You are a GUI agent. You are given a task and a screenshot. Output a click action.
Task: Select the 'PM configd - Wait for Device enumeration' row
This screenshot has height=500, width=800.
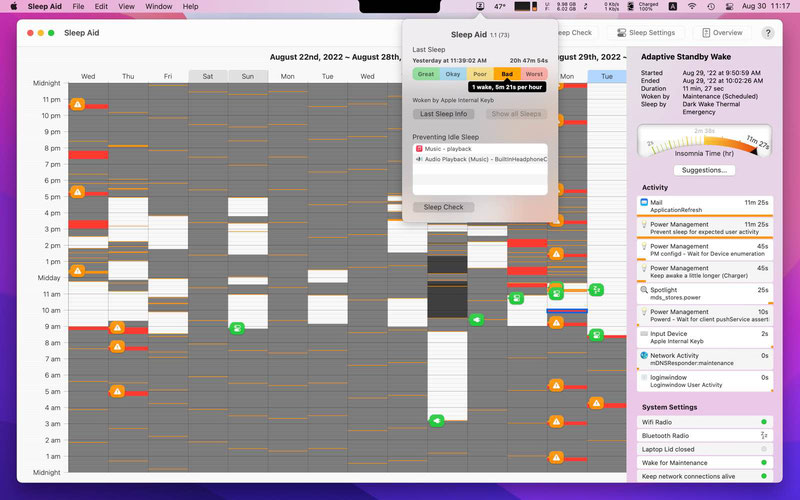705,249
